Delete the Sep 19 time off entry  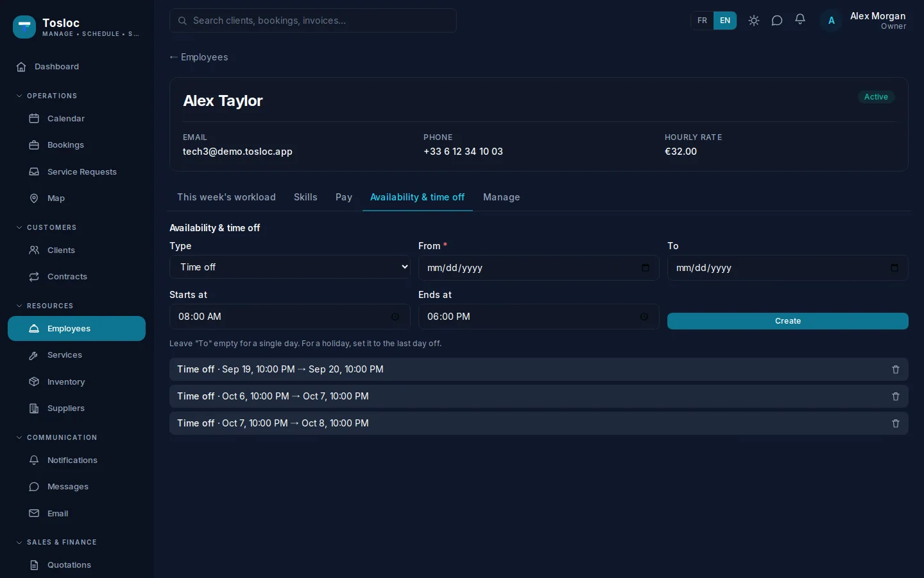point(896,369)
